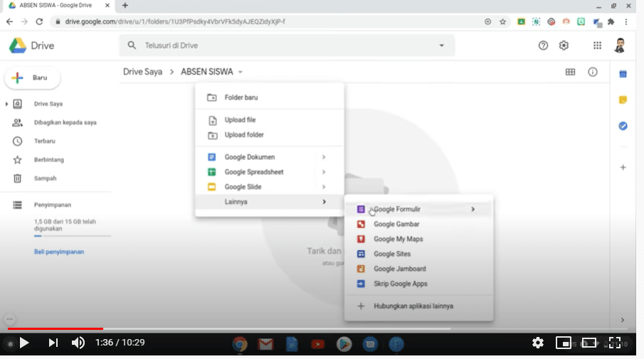644x359 pixels.
Task: Select Upload file in the menu
Action: pos(270,120)
